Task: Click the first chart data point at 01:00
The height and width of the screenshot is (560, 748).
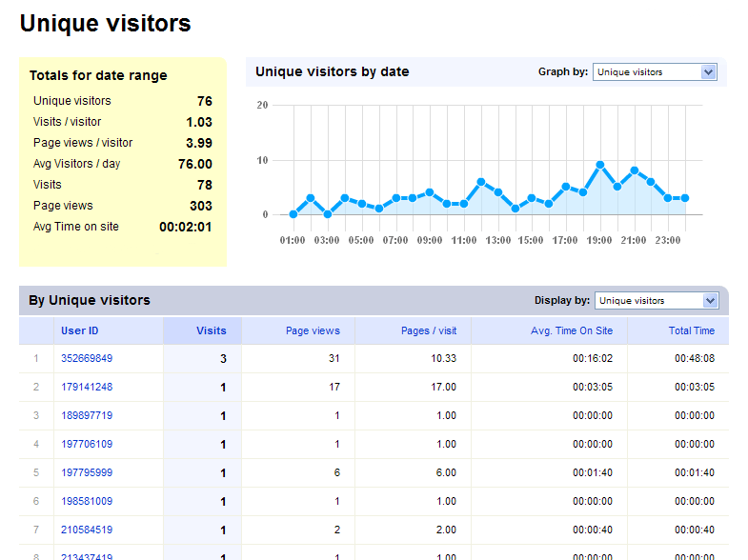Action: point(293,214)
